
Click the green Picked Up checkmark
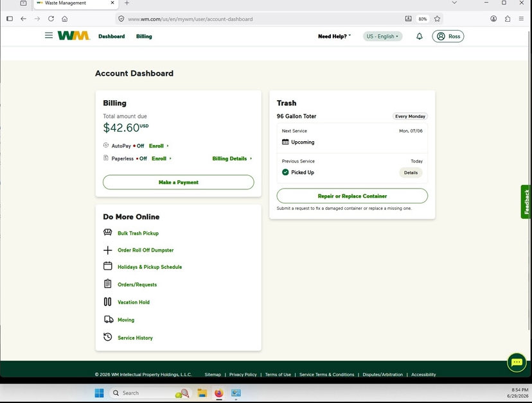tap(285, 172)
